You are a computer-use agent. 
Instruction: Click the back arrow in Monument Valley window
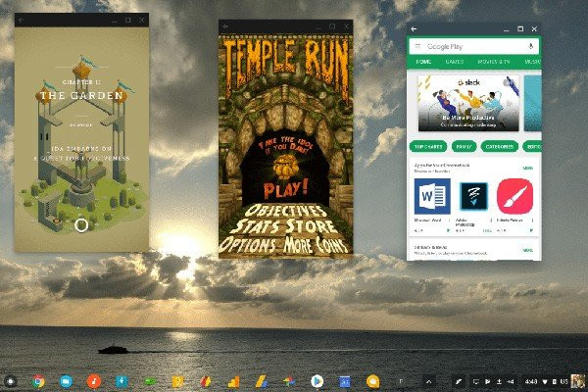22,20
